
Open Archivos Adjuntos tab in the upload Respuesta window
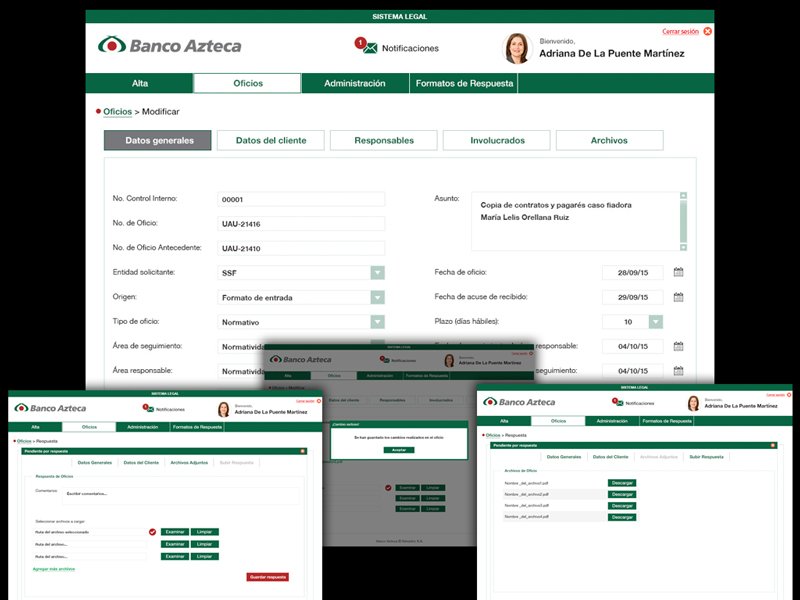189,463
